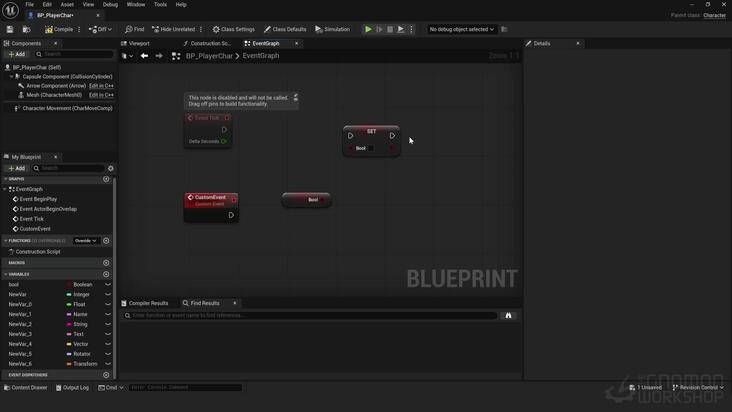Browse to asset in Content Browser icon

tap(27, 29)
